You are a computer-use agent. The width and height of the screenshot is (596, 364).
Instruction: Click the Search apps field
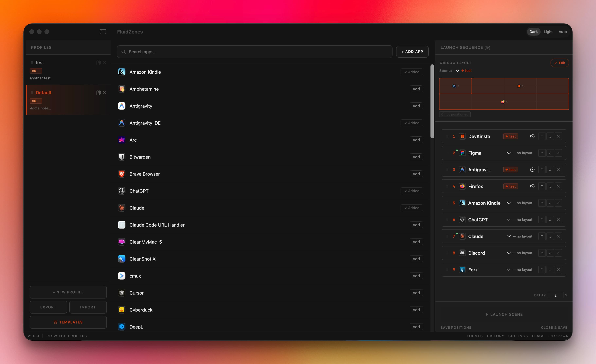254,52
